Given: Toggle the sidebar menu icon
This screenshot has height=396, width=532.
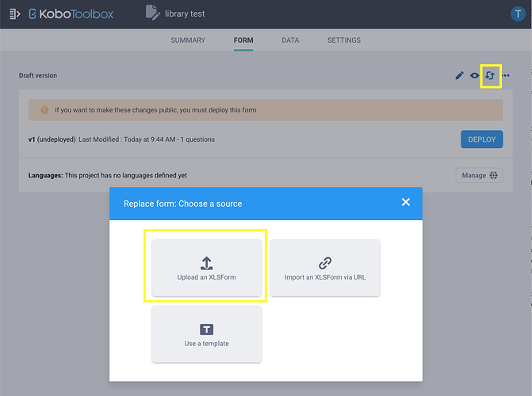Looking at the screenshot, I should coord(14,14).
